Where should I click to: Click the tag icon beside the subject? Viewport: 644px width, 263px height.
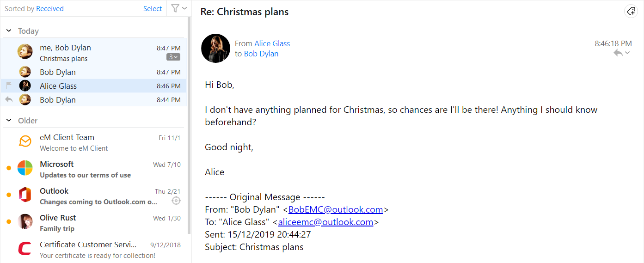pyautogui.click(x=631, y=12)
